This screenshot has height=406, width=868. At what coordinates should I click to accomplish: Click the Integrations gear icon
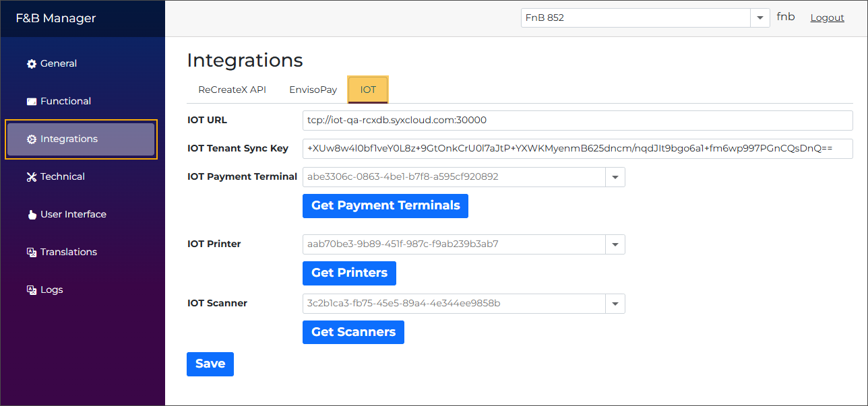tap(31, 139)
